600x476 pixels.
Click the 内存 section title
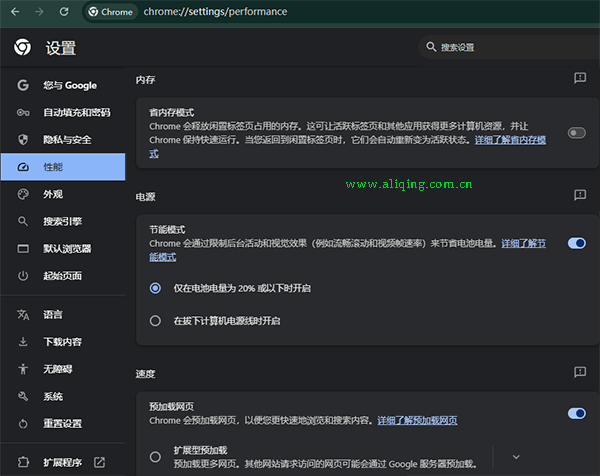click(145, 80)
